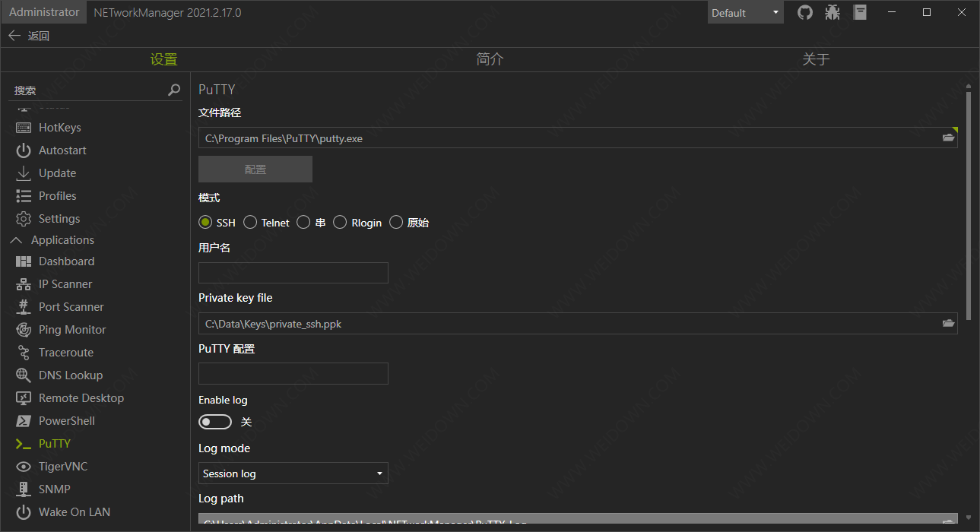Image resolution: width=980 pixels, height=532 pixels.
Task: Click the Ping Monitor radar icon
Action: point(24,330)
